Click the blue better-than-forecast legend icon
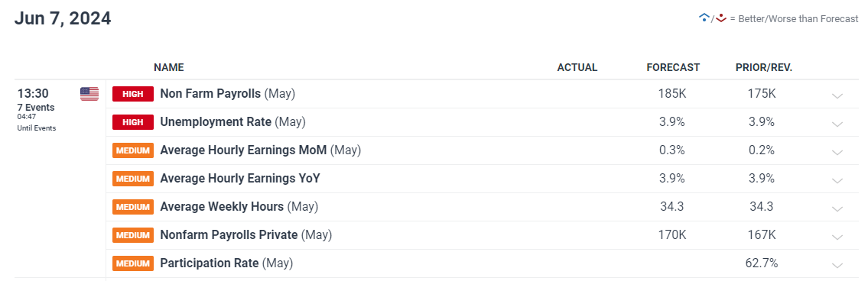This screenshot has height=281, width=868. (x=704, y=18)
